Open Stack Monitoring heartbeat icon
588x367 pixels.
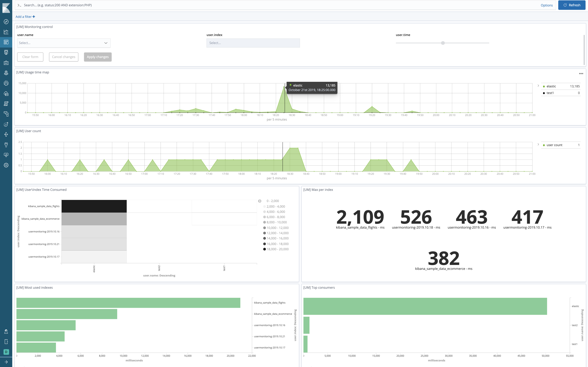point(6,155)
